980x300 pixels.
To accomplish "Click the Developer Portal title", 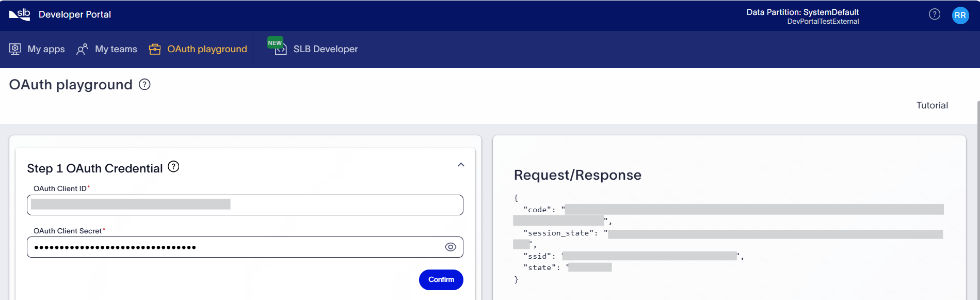I will [75, 14].
